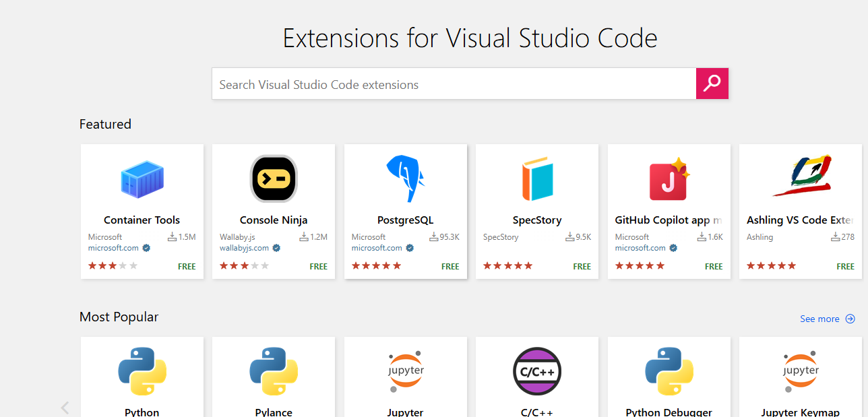Click the SpecStory card title
This screenshot has width=868, height=417.
[537, 220]
